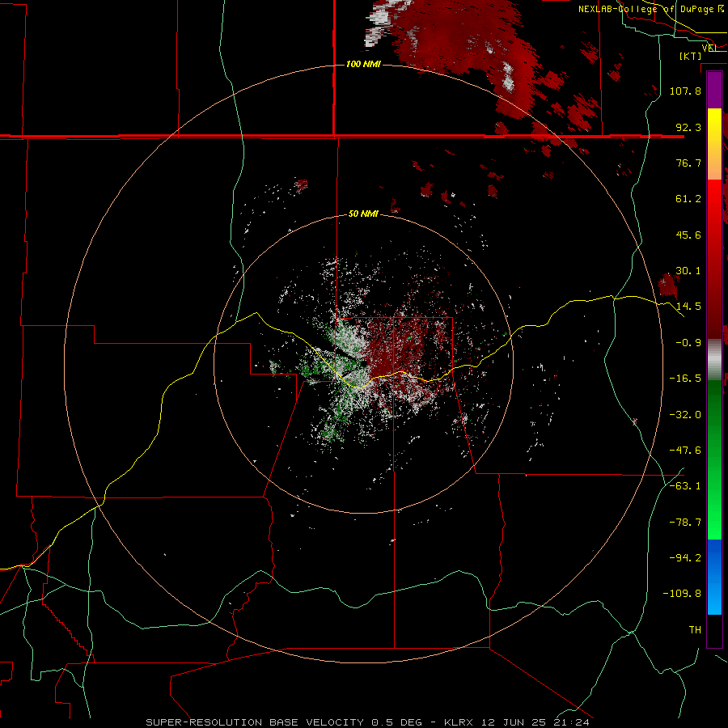Click the [KT] units label
This screenshot has height=728, width=728.
[690, 56]
